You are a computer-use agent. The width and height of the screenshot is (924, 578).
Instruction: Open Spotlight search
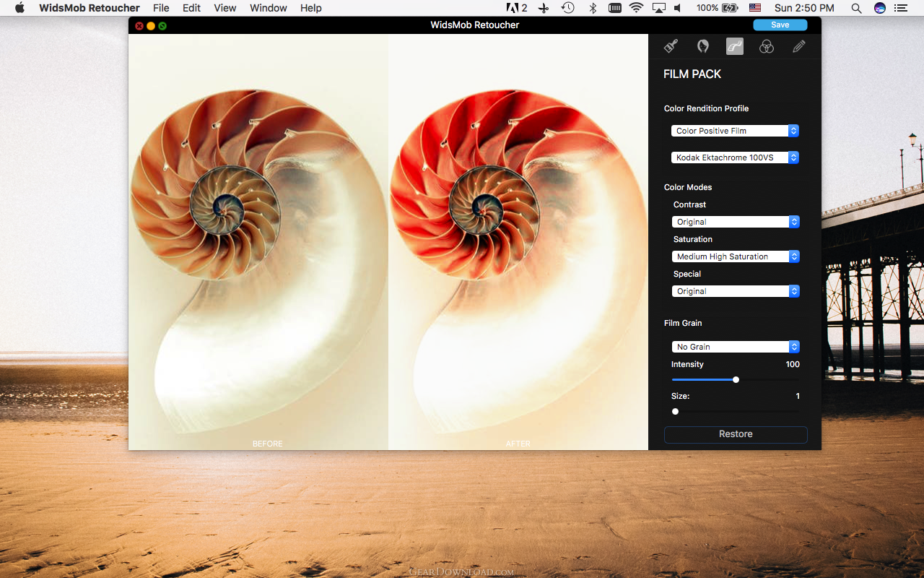856,8
